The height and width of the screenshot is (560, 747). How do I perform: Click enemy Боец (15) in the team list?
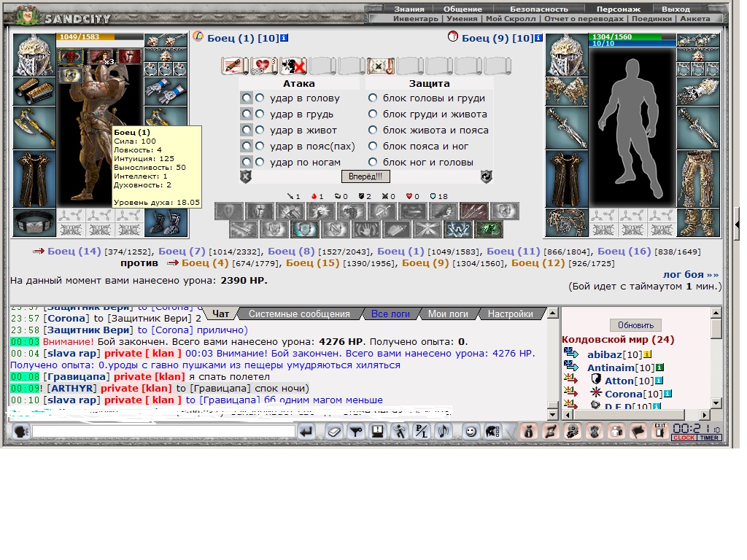pyautogui.click(x=312, y=262)
